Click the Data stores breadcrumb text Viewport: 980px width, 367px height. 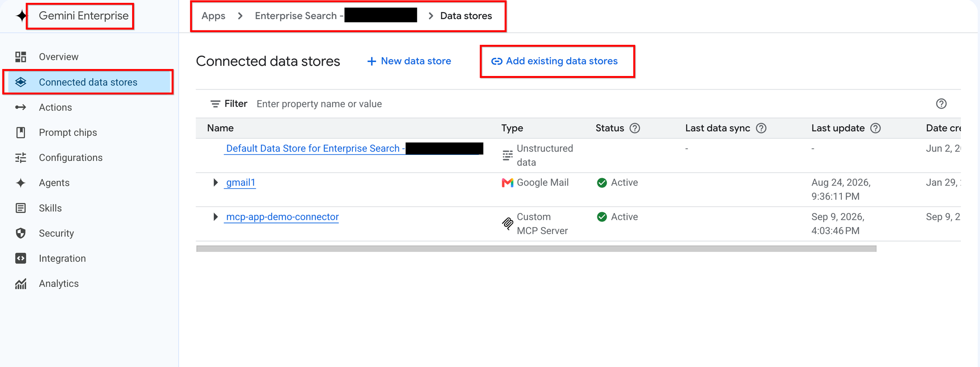[x=466, y=16]
